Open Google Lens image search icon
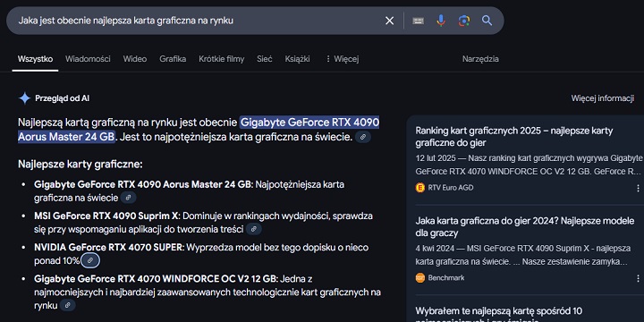This screenshot has width=644, height=322. pos(464,21)
